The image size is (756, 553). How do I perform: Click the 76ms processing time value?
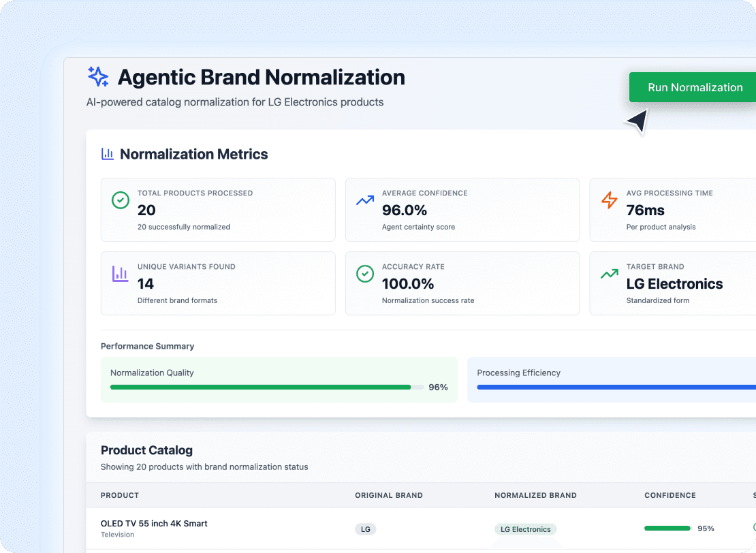[645, 210]
